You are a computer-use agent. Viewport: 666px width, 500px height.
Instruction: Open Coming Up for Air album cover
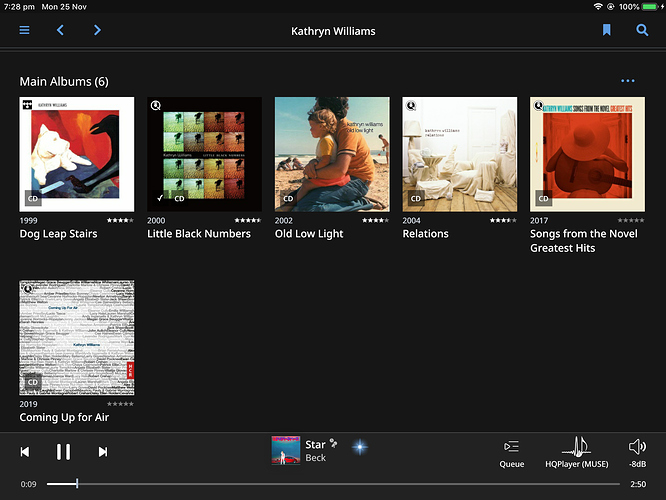pyautogui.click(x=77, y=338)
